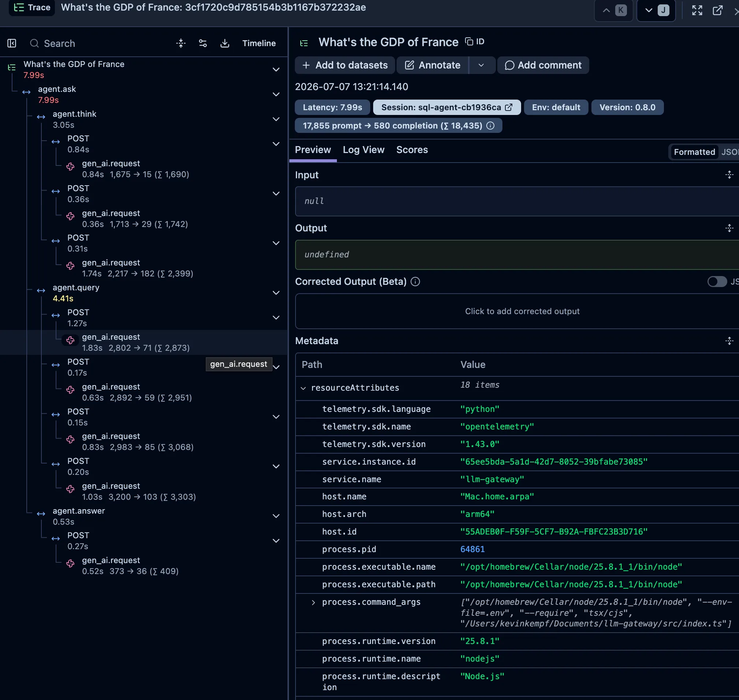This screenshot has width=739, height=700.
Task: Click the Annotate button
Action: (x=432, y=65)
